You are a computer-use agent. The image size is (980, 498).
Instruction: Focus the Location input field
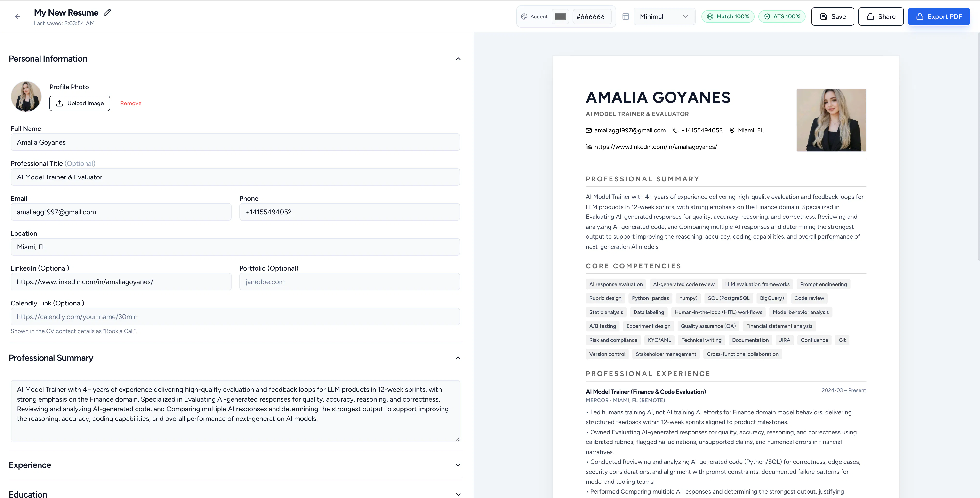point(235,247)
